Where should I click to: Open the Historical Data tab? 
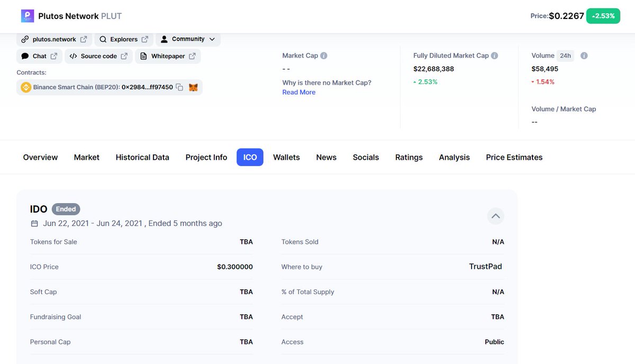(x=142, y=157)
